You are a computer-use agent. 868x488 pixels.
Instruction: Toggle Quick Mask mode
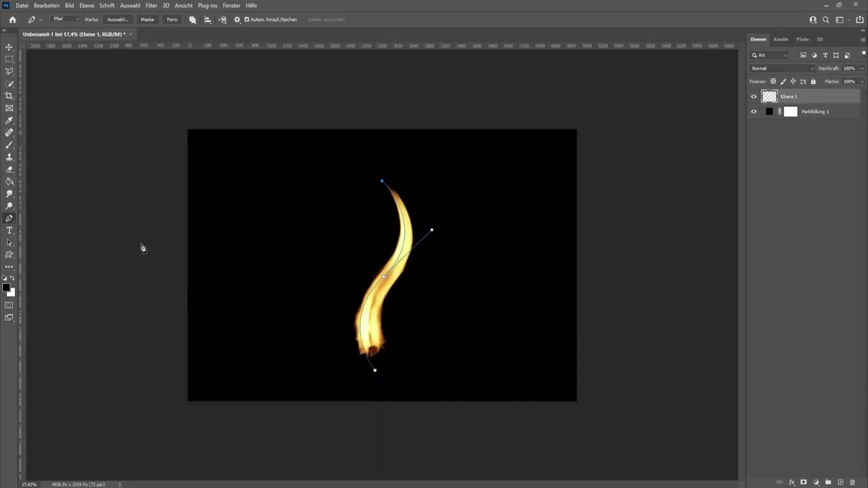(x=9, y=305)
